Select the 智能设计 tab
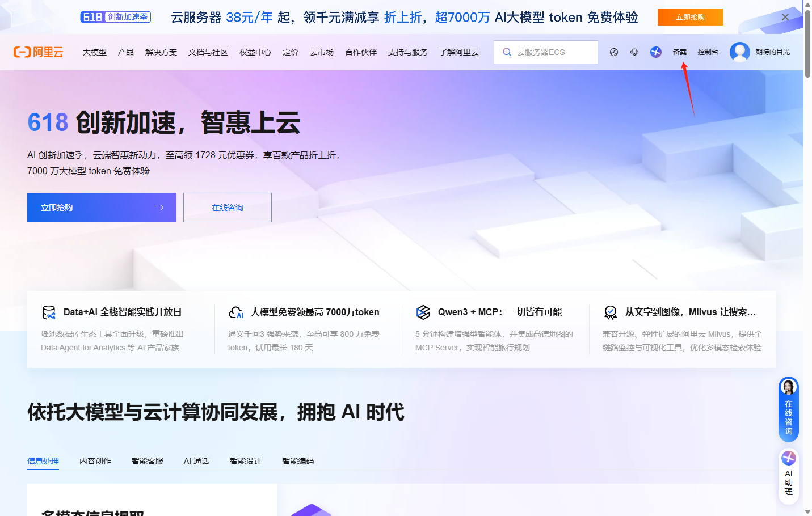 (246, 461)
